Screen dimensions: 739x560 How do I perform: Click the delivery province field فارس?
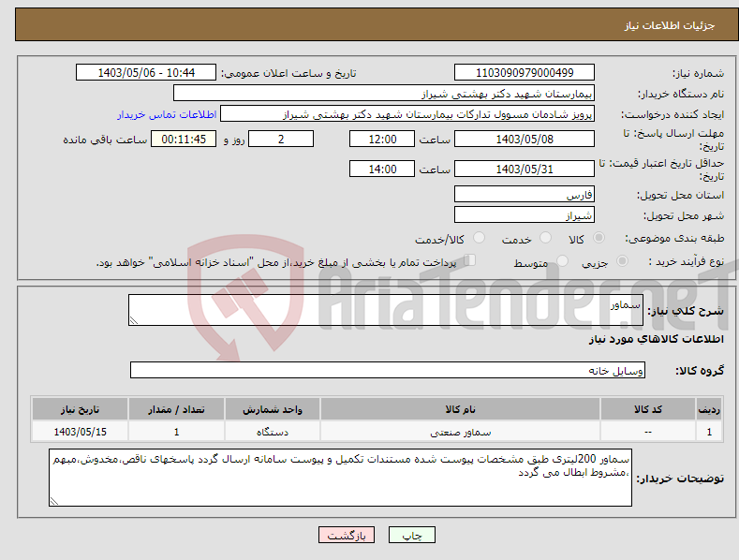[x=525, y=194]
